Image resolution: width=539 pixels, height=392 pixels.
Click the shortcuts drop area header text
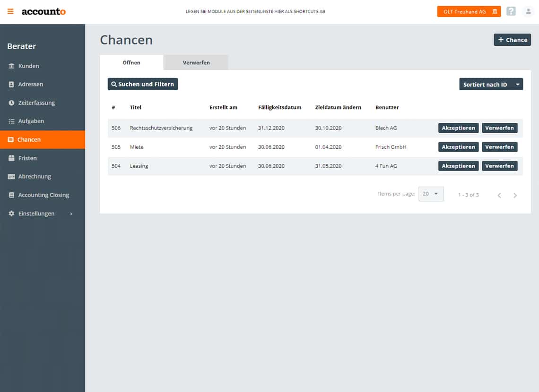pos(255,12)
